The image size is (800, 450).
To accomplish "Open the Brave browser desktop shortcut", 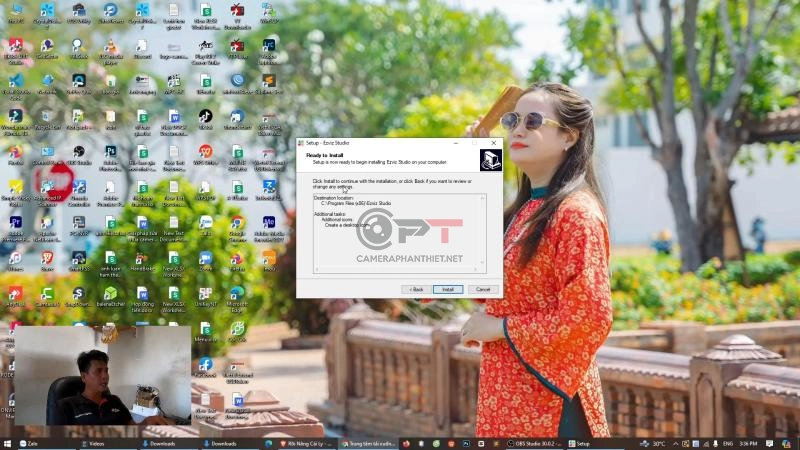I will tap(47, 261).
